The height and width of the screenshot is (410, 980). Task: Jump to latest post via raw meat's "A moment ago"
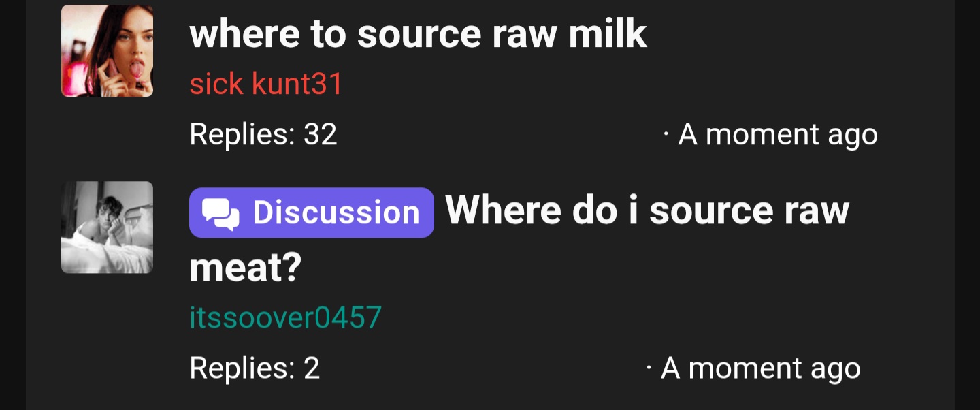click(x=761, y=368)
